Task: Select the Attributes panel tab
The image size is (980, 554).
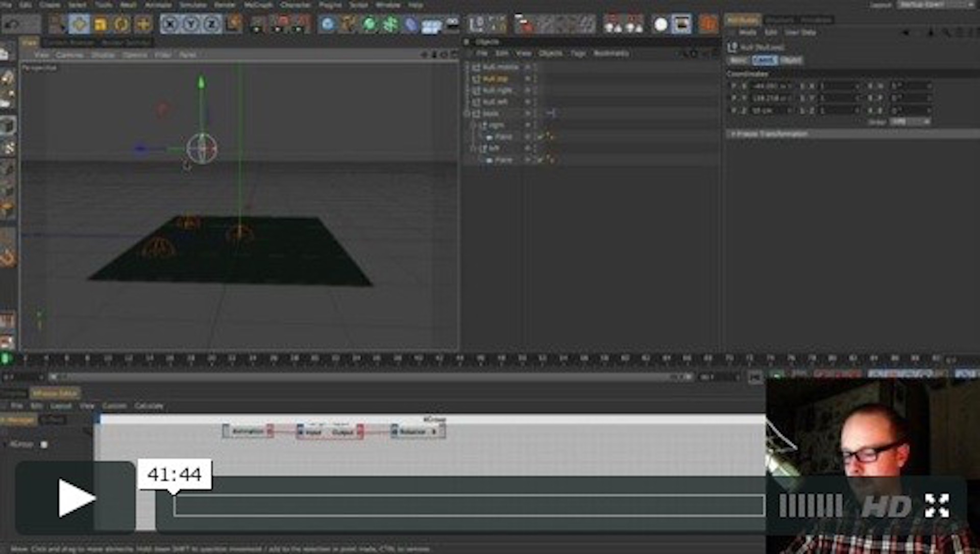Action: (743, 20)
